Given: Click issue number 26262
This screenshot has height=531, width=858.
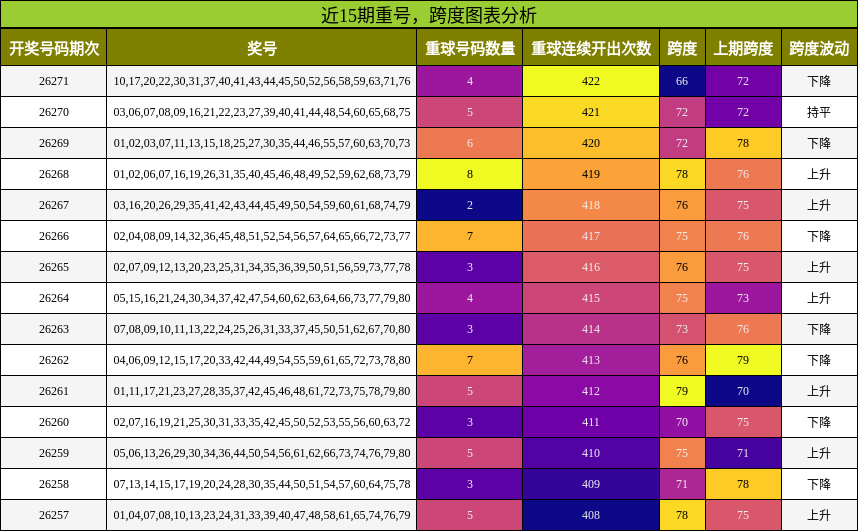Looking at the screenshot, I should [x=54, y=360].
